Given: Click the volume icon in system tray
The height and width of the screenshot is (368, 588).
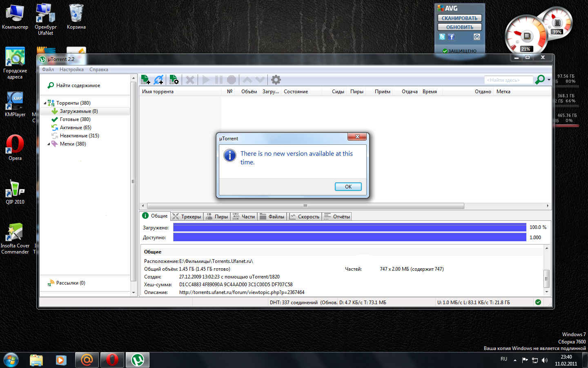Looking at the screenshot, I should 544,360.
